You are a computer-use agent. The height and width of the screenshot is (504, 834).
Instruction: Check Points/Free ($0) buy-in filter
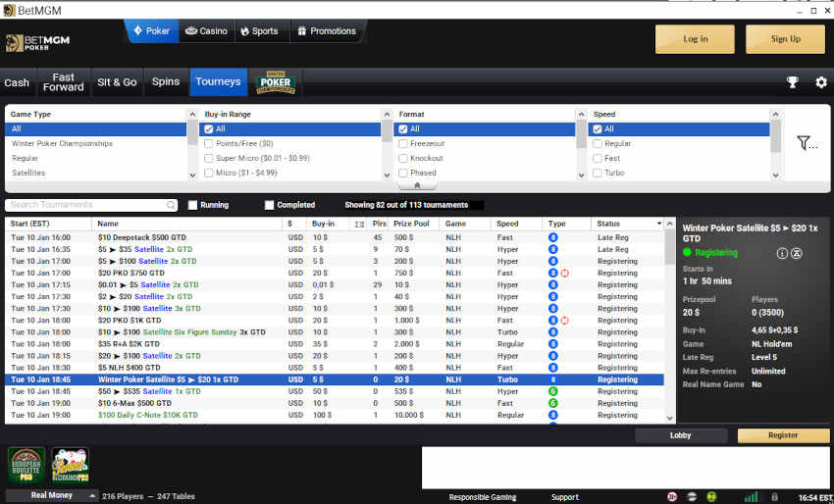click(208, 143)
